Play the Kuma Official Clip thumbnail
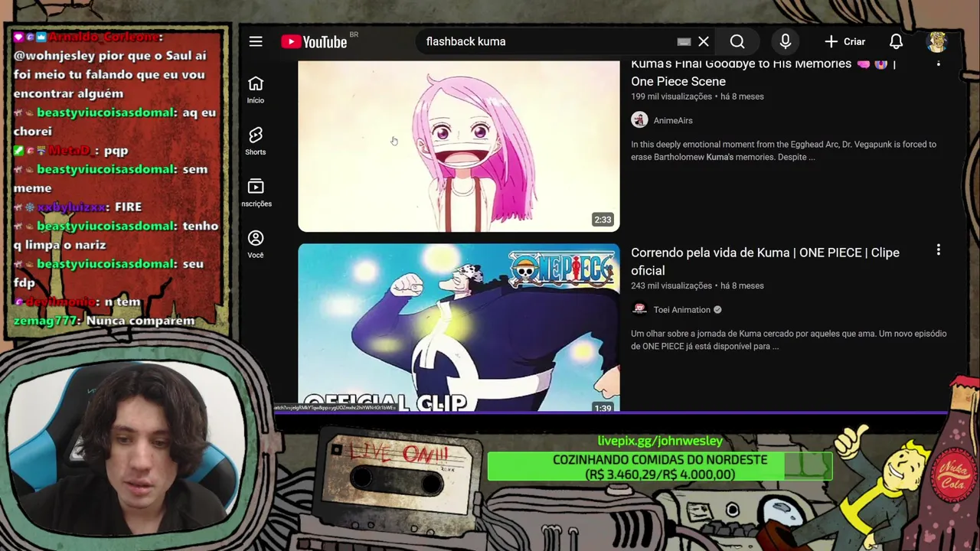The width and height of the screenshot is (980, 551). coord(459,328)
